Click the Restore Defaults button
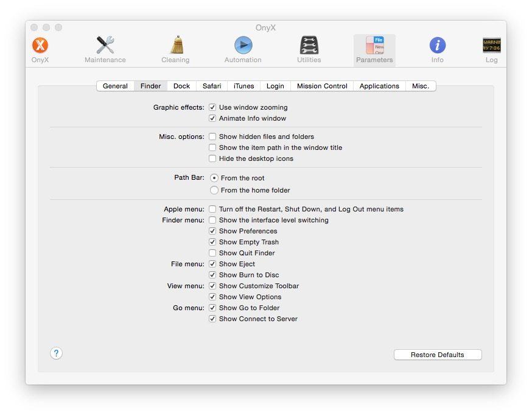 (x=438, y=355)
